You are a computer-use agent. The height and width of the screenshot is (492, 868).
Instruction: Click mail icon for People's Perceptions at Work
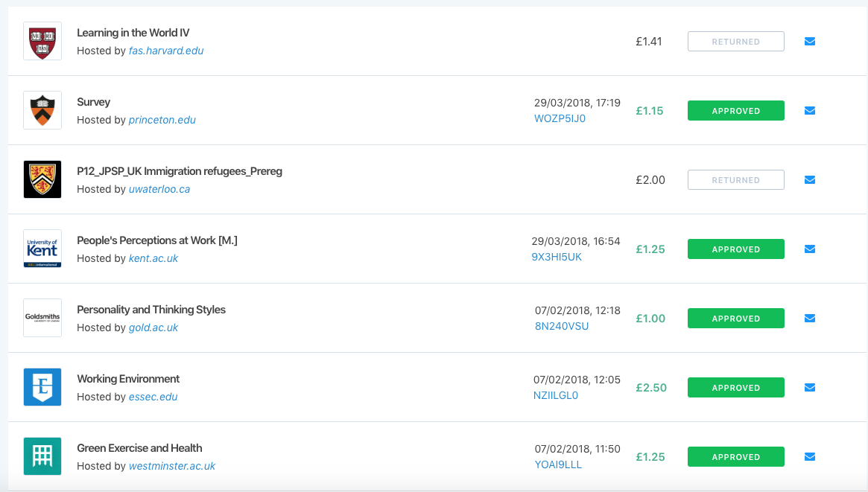(x=809, y=249)
